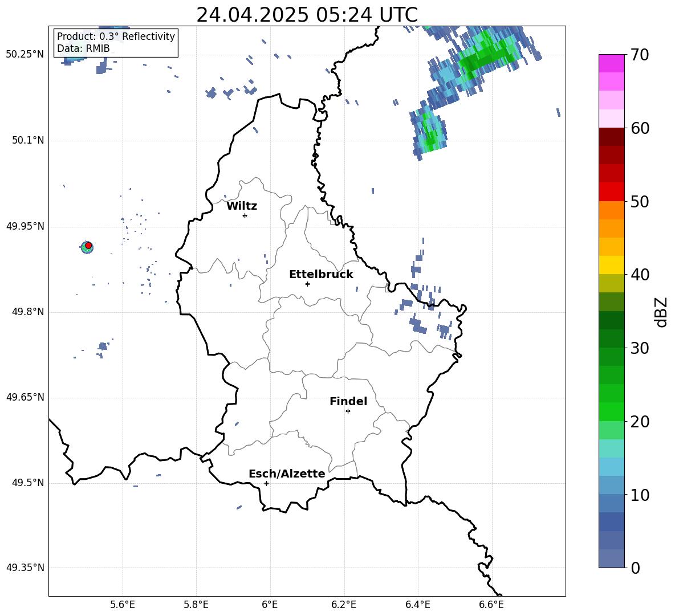Click the Esch/Alzette cross marker
675x616 pixels.
click(x=266, y=483)
